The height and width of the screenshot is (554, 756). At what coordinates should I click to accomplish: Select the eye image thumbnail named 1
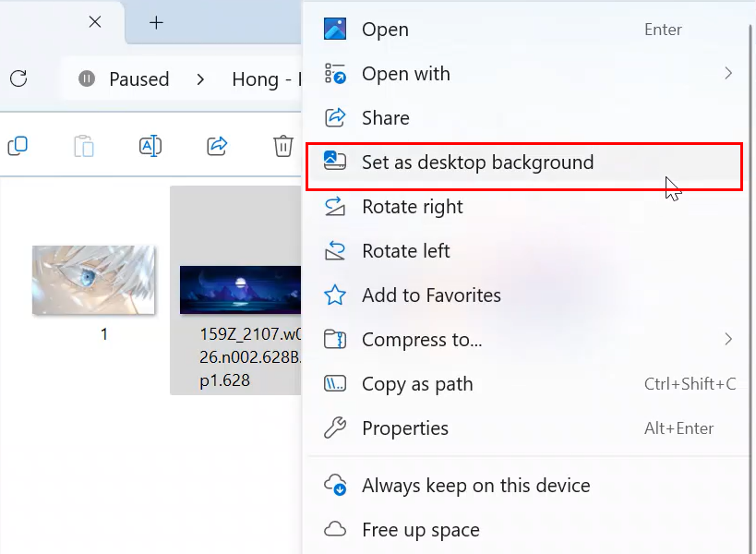(x=92, y=280)
